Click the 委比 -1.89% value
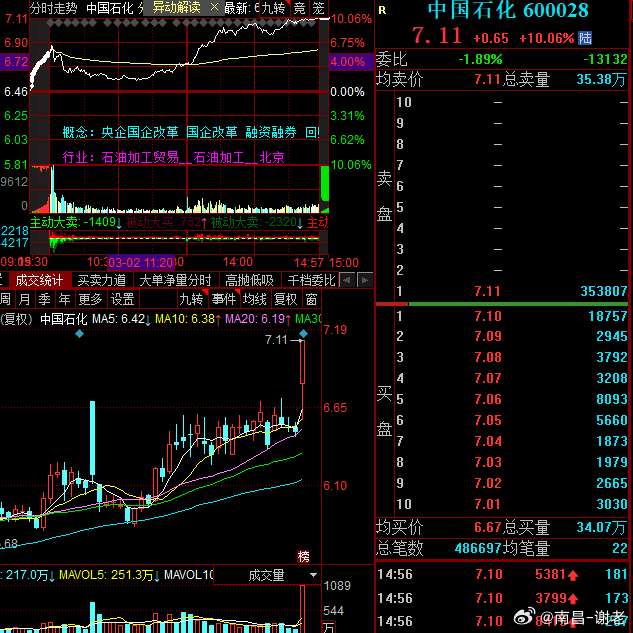This screenshot has width=633, height=633. click(480, 60)
